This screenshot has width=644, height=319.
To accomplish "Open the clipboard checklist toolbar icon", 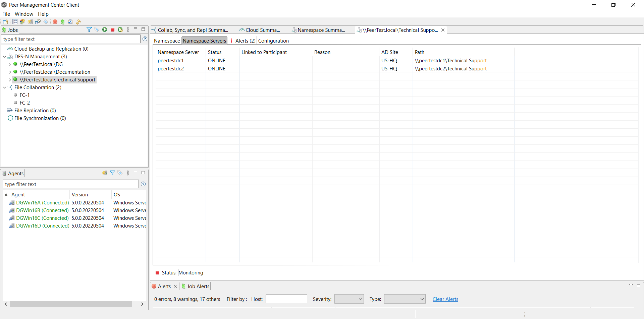I will 70,22.
